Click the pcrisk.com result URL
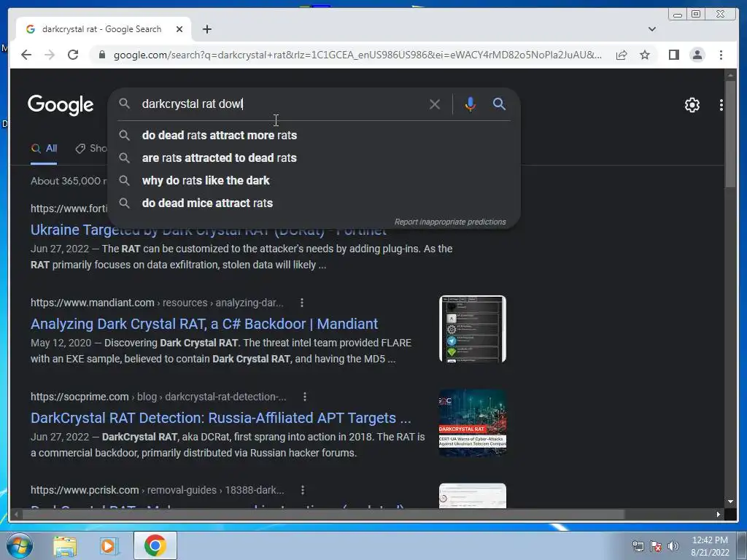747x560 pixels. pyautogui.click(x=158, y=490)
